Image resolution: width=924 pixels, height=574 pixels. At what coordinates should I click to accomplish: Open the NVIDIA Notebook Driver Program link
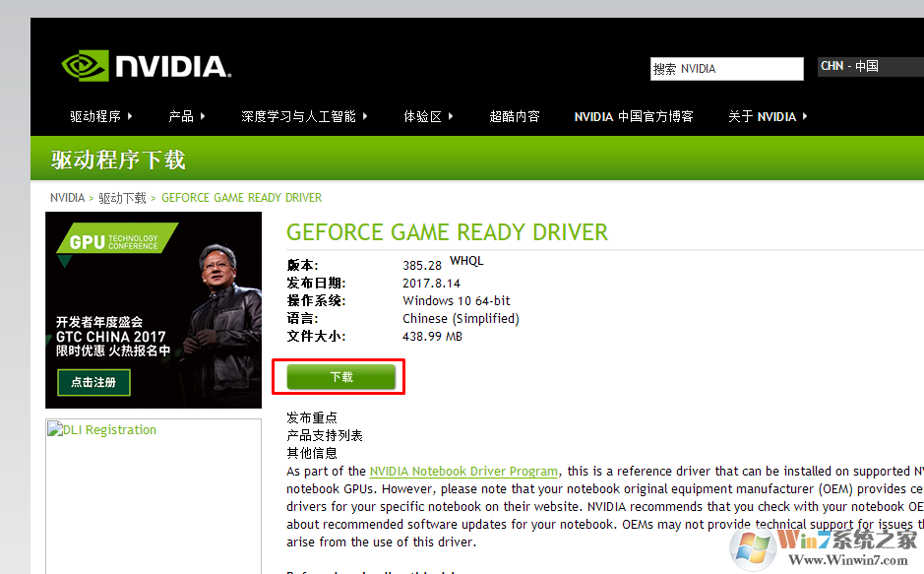(x=463, y=472)
